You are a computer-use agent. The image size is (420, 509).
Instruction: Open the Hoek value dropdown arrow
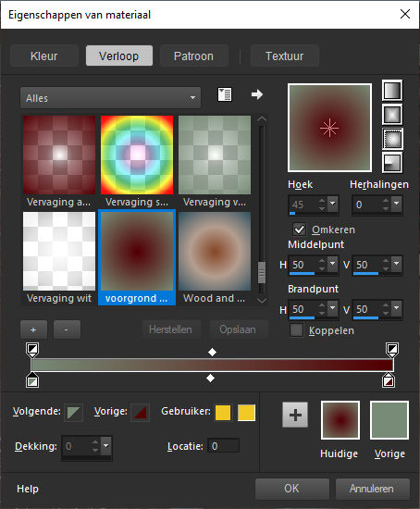333,204
